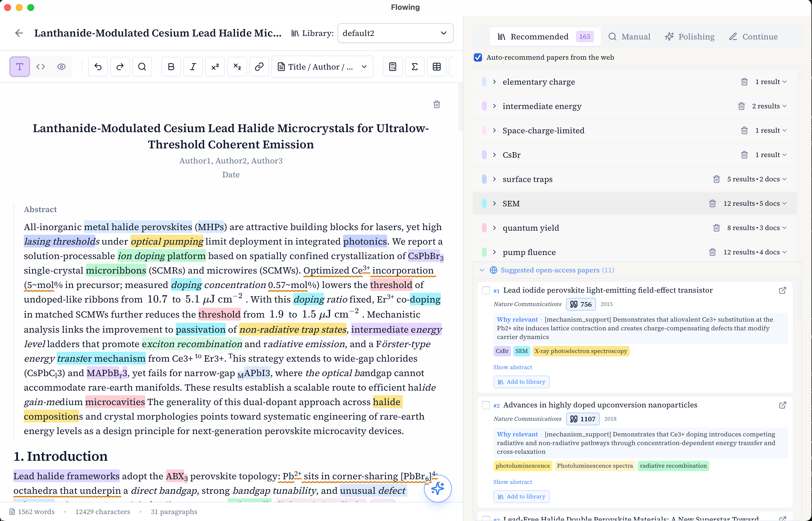Delete the title block with trash icon
This screenshot has height=521, width=812.
click(436, 104)
